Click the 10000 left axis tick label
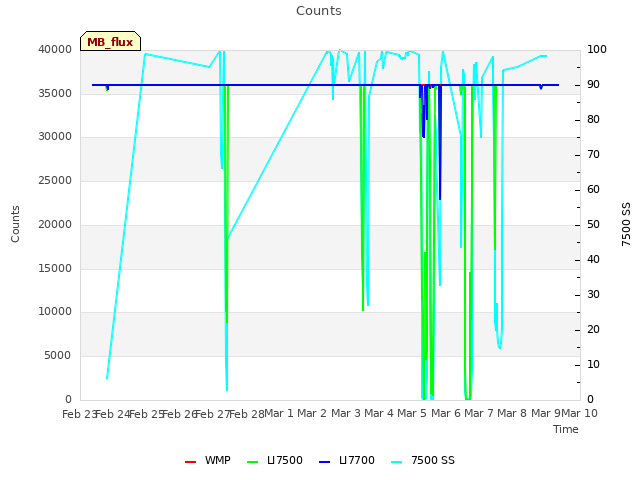 [55, 311]
